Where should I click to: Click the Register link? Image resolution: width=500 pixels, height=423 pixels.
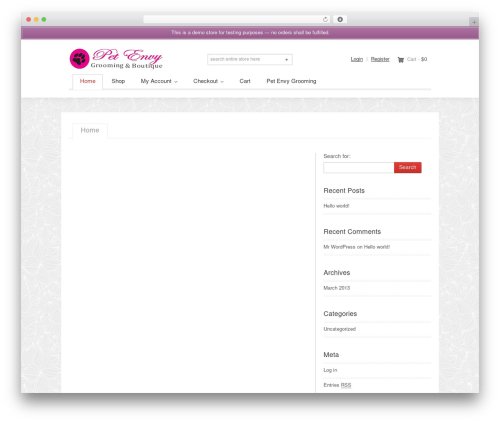[380, 59]
